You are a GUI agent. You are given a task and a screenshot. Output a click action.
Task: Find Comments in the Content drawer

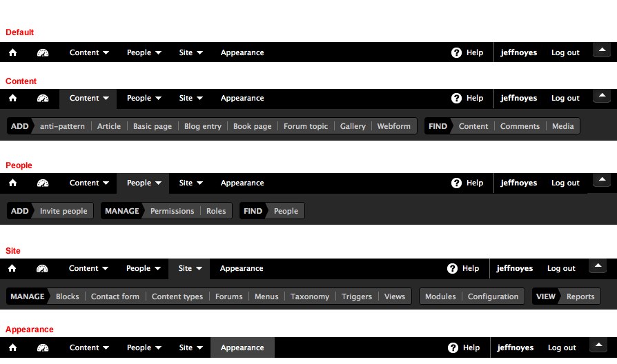[x=520, y=126]
